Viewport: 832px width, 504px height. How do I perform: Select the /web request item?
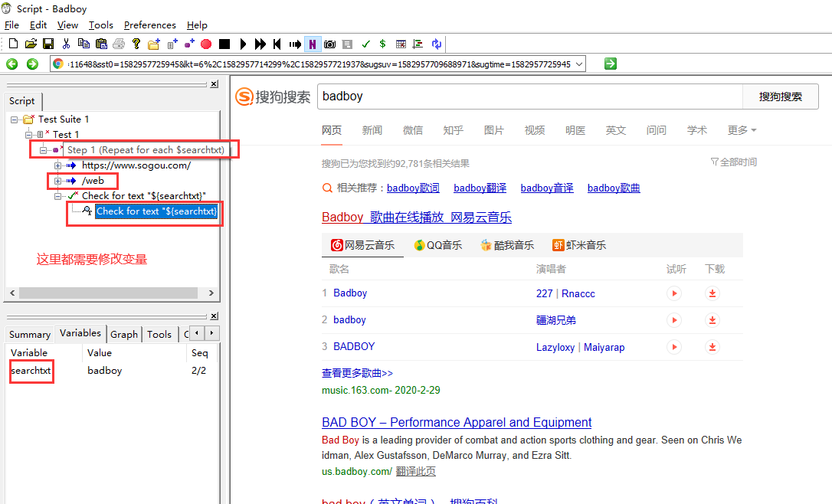pos(93,181)
